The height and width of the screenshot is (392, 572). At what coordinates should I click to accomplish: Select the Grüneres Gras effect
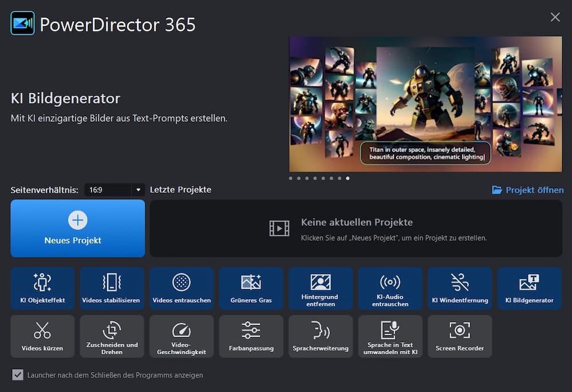(251, 288)
